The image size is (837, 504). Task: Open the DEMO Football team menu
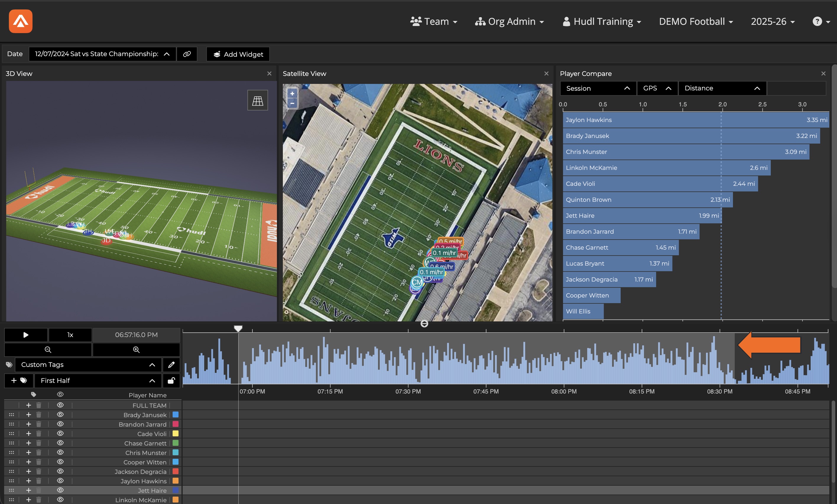(x=696, y=21)
